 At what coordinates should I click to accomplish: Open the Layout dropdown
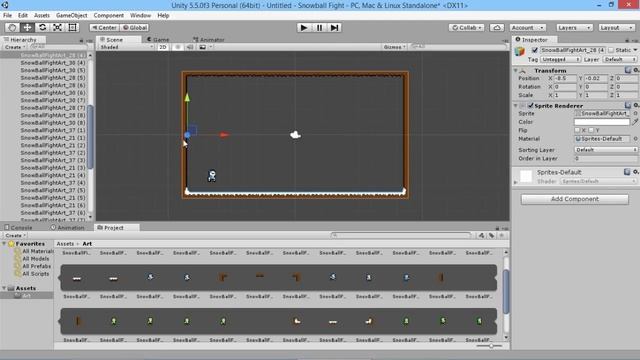[x=617, y=27]
